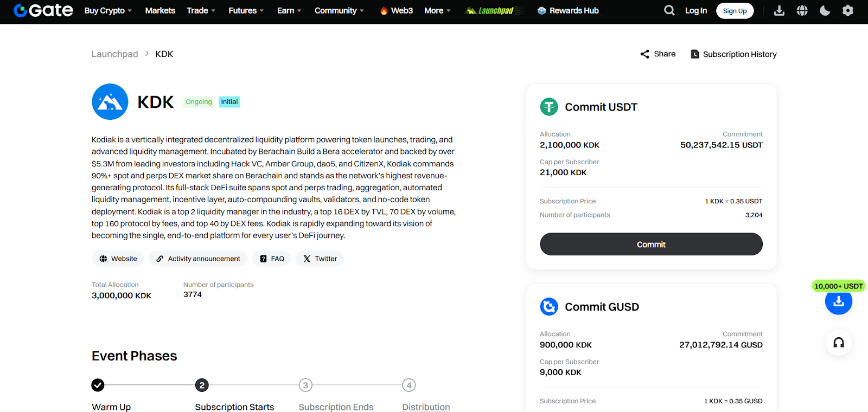The image size is (868, 412).
Task: Open the FAQ link
Action: click(271, 259)
